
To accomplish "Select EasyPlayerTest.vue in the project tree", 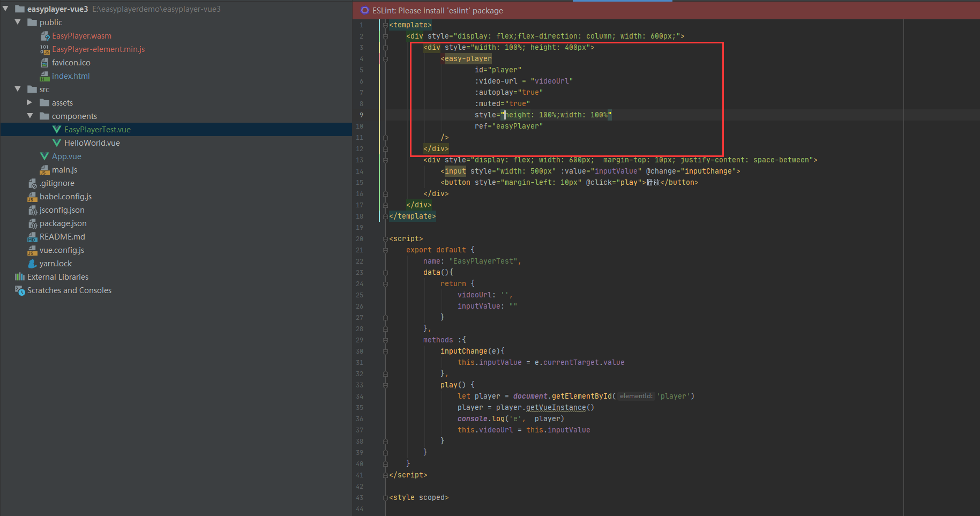I will tap(98, 129).
